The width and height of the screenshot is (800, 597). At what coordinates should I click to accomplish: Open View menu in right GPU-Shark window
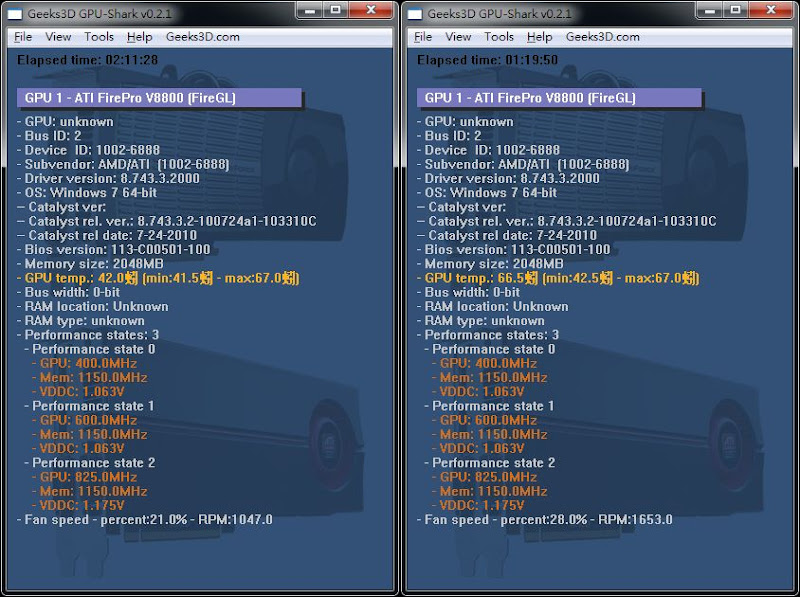(458, 37)
